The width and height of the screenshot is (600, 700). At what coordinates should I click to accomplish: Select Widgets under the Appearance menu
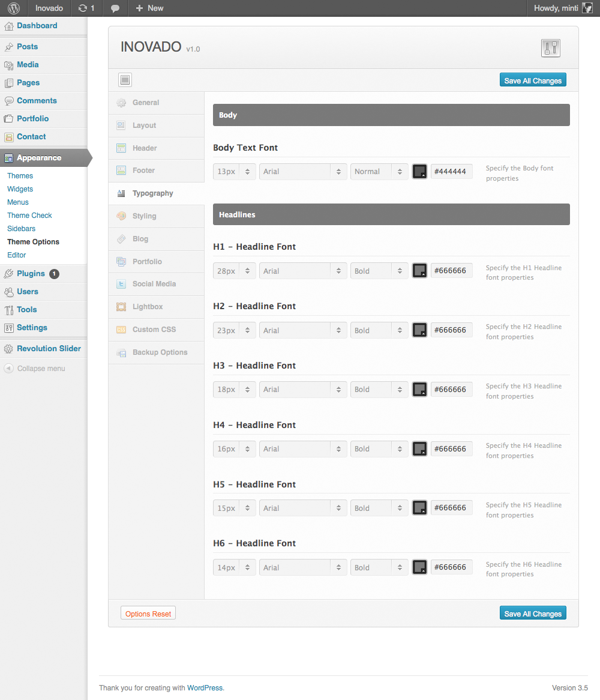pyautogui.click(x=20, y=189)
